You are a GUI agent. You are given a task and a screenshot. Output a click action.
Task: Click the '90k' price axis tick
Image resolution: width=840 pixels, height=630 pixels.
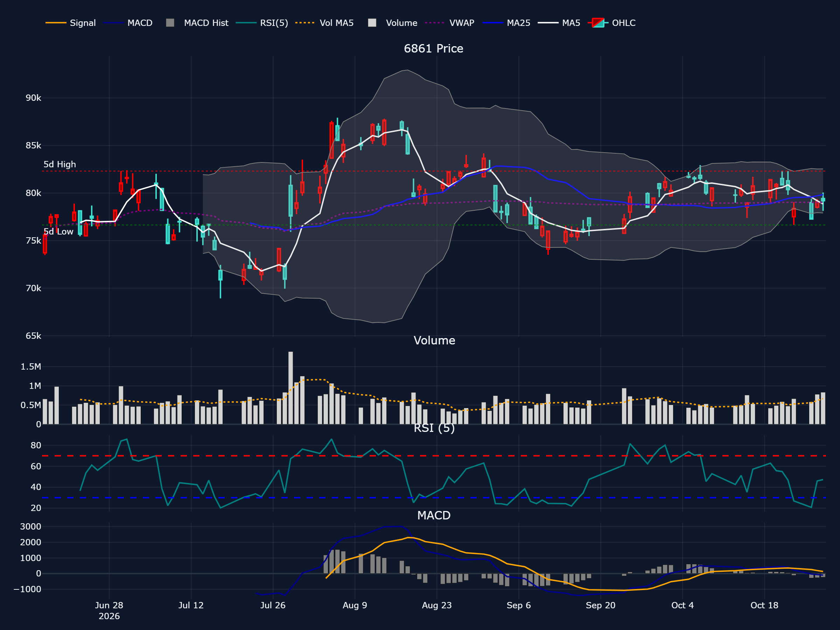click(x=33, y=98)
